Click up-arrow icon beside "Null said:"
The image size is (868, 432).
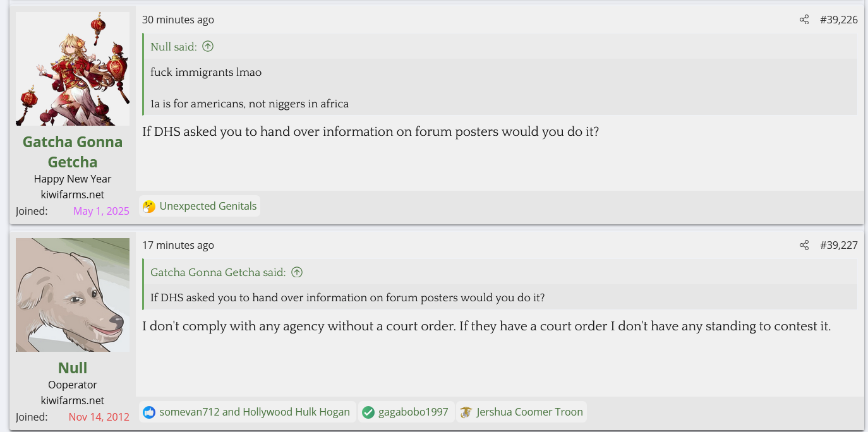pyautogui.click(x=208, y=46)
